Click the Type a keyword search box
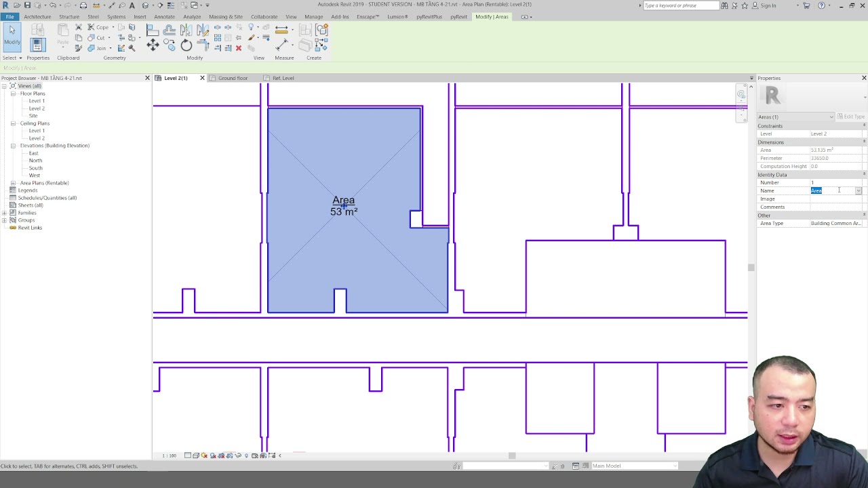This screenshot has height=488, width=868. (x=680, y=5)
